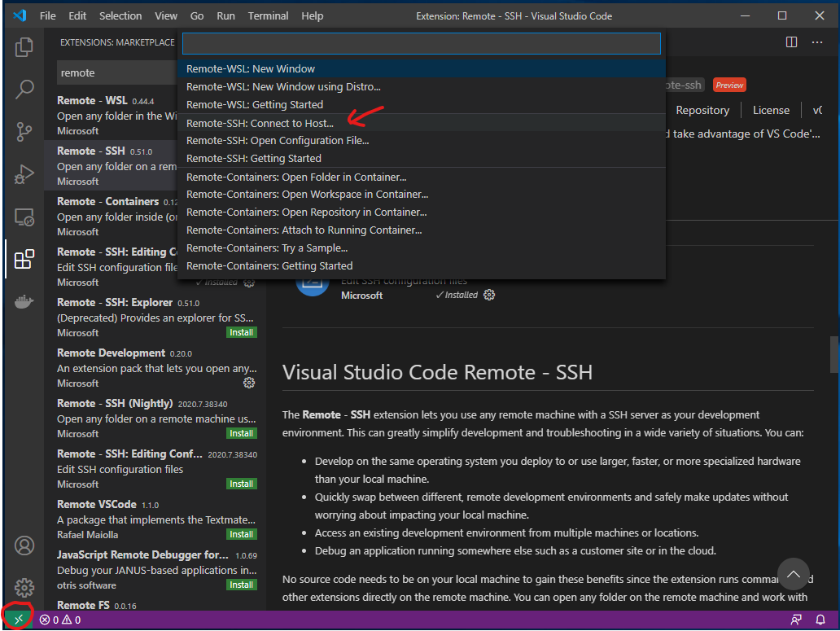Open the Repository link
The image size is (840, 631).
pyautogui.click(x=702, y=111)
